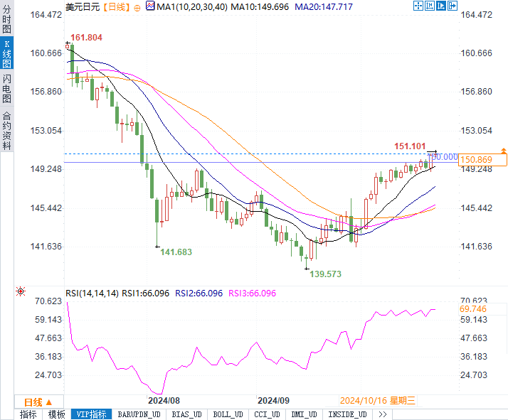Switch to the 闪电图 side tab

coord(6,89)
